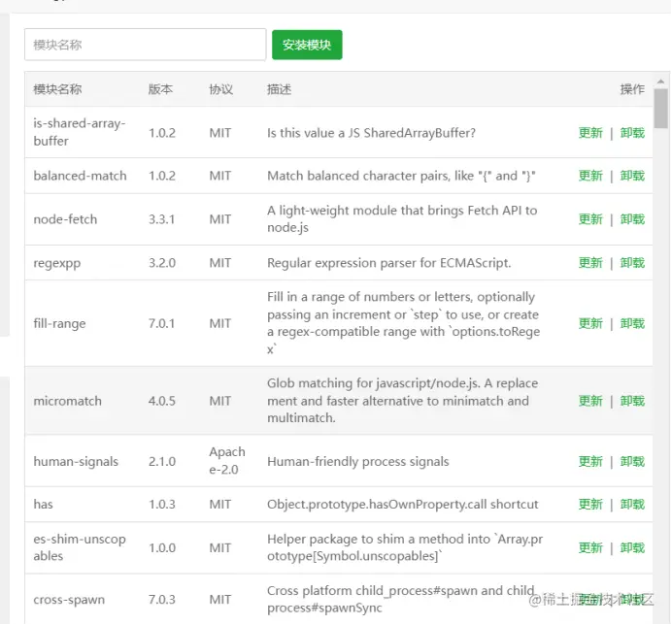Click the 描述 column header
Image resolution: width=672 pixels, height=625 pixels.
point(279,89)
